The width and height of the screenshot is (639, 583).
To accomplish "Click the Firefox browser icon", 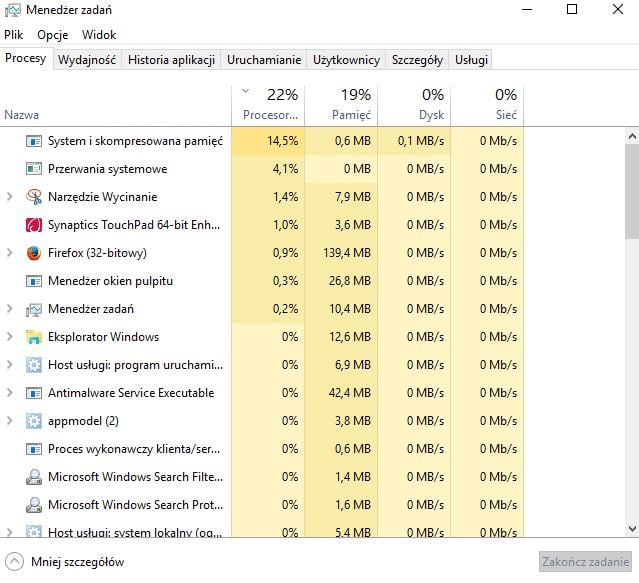I will (33, 253).
